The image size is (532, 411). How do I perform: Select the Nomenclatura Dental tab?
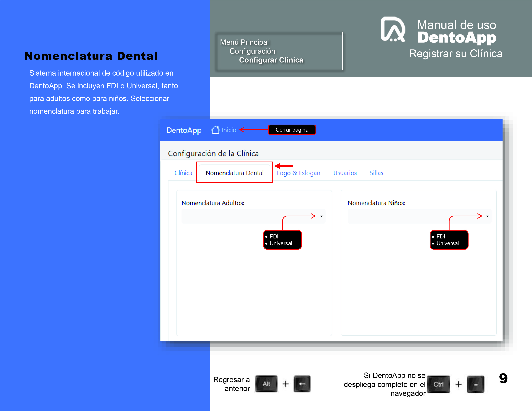pyautogui.click(x=235, y=173)
